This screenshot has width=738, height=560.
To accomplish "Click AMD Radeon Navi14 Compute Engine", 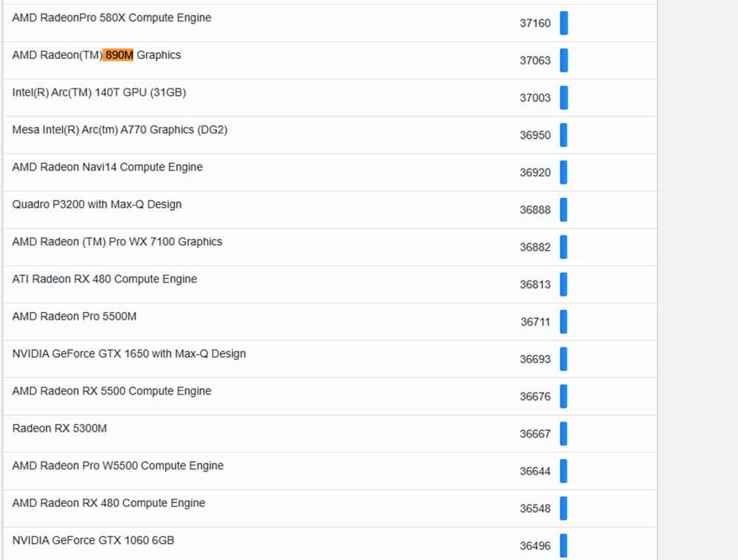I will click(107, 167).
